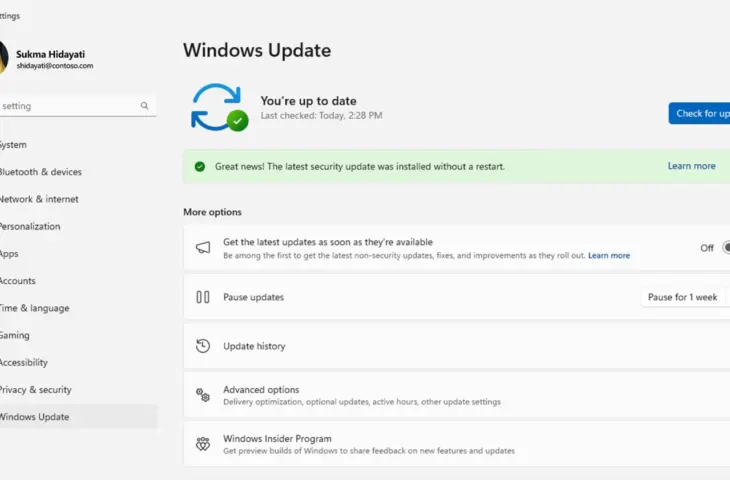Click the megaphone icon for latest updates
This screenshot has width=730, height=480.
click(x=203, y=248)
